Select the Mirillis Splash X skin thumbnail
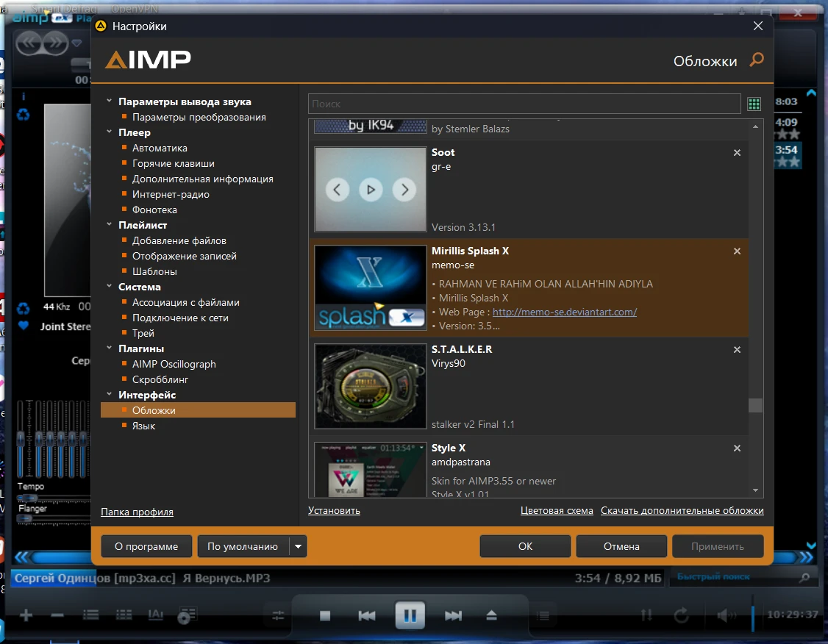 [x=371, y=287]
